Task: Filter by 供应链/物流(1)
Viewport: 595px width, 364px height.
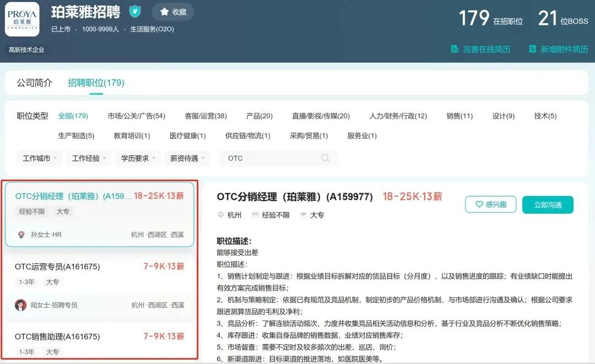Action: coord(247,135)
